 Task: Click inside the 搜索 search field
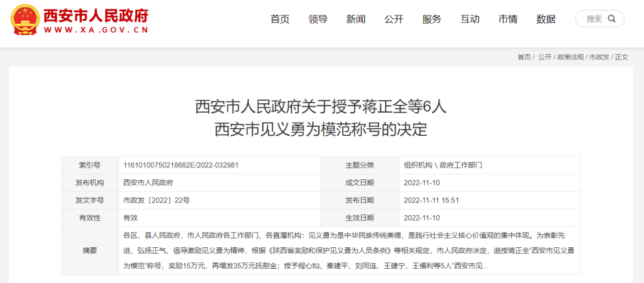(x=593, y=19)
